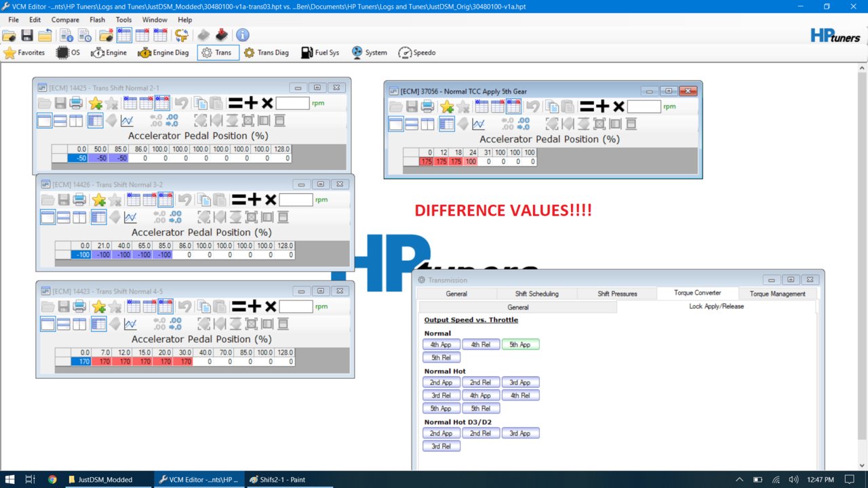The height and width of the screenshot is (488, 868).
Task: Click copy icon in Trans Shift Normal 4-5 window
Action: point(203,306)
